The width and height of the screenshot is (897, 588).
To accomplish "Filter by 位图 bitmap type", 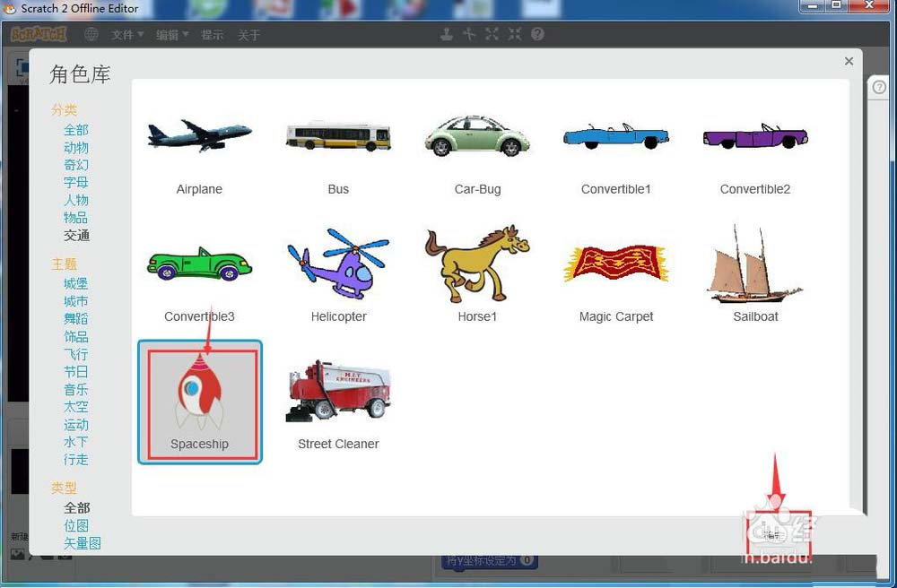I will (x=76, y=526).
